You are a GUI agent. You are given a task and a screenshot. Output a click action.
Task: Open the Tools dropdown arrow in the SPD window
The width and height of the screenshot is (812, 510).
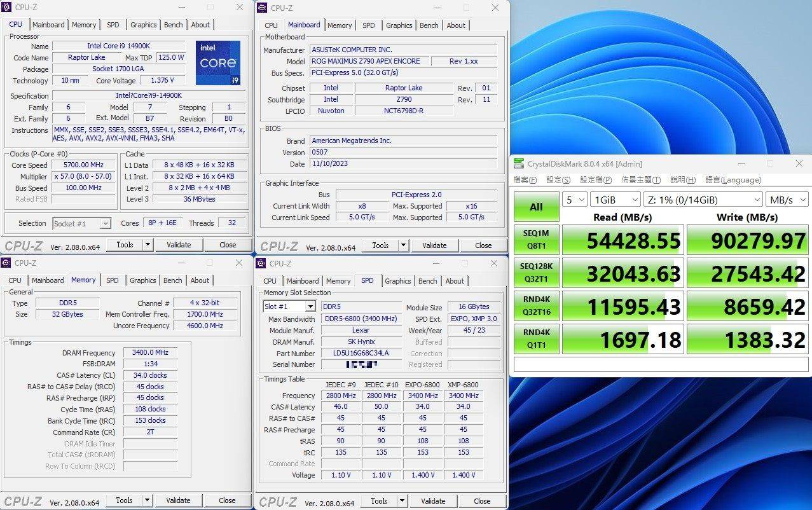coord(403,500)
